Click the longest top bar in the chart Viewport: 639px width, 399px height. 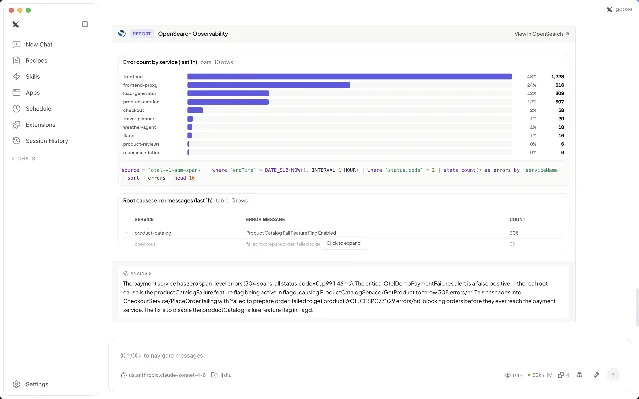point(349,77)
